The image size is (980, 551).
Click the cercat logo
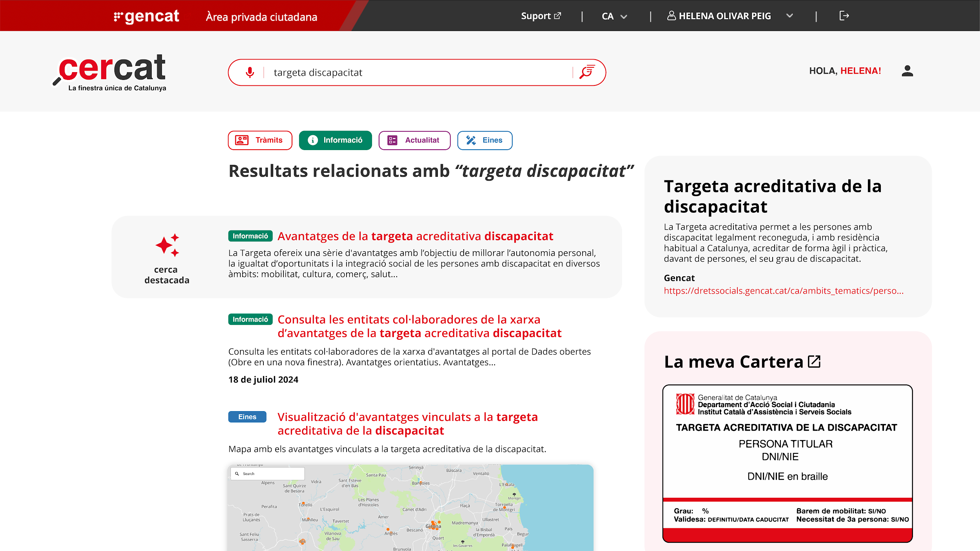tap(110, 72)
